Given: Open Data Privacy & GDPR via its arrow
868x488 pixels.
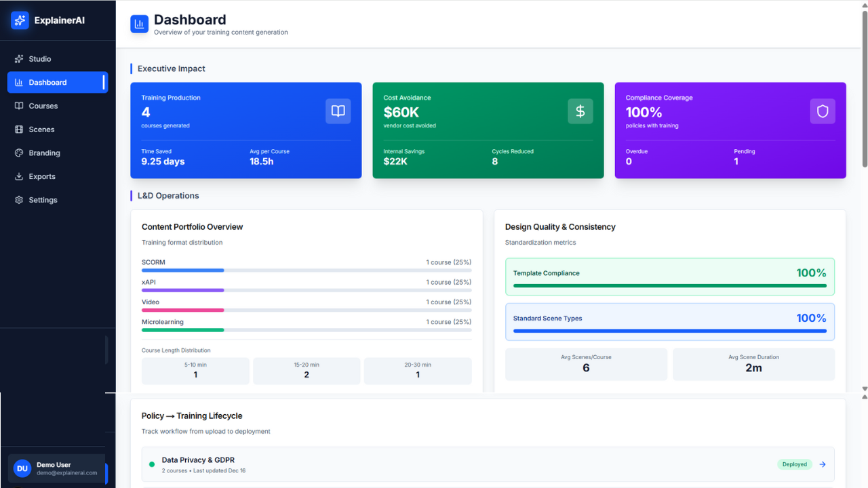Looking at the screenshot, I should point(823,464).
